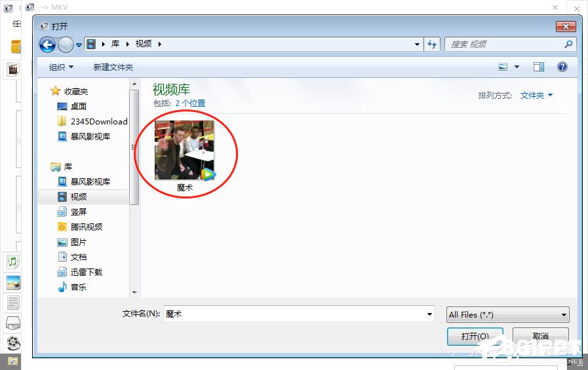Click the disc drive icon in background sidebar
This screenshot has width=588, height=370.
[13, 323]
